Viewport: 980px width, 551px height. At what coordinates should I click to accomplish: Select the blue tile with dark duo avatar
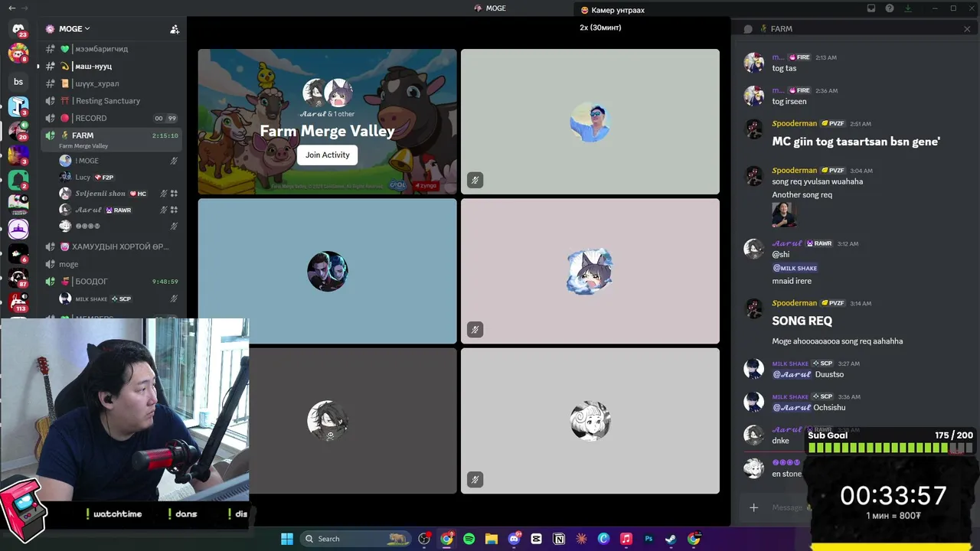(328, 271)
